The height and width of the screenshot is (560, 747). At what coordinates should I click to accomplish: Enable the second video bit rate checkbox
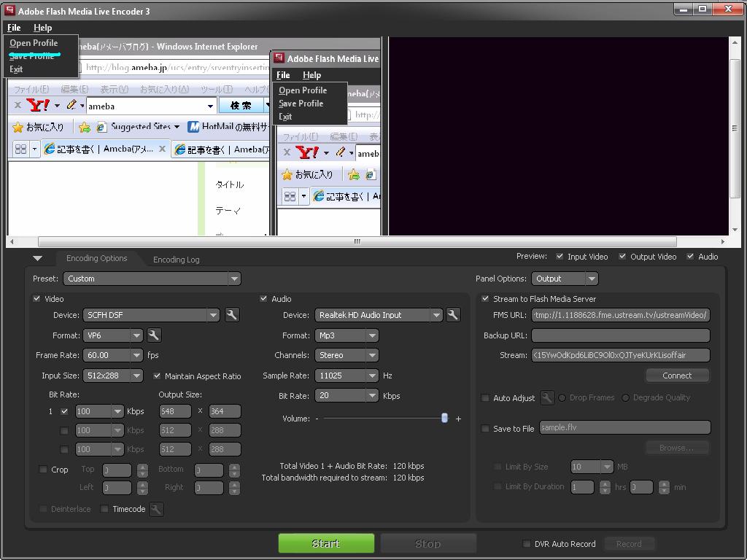(x=64, y=430)
